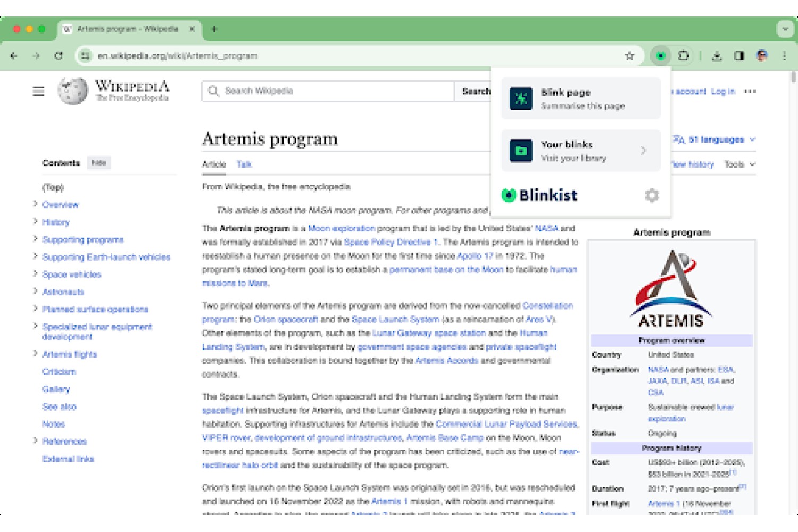Open the Artemis Accords link

447,361
